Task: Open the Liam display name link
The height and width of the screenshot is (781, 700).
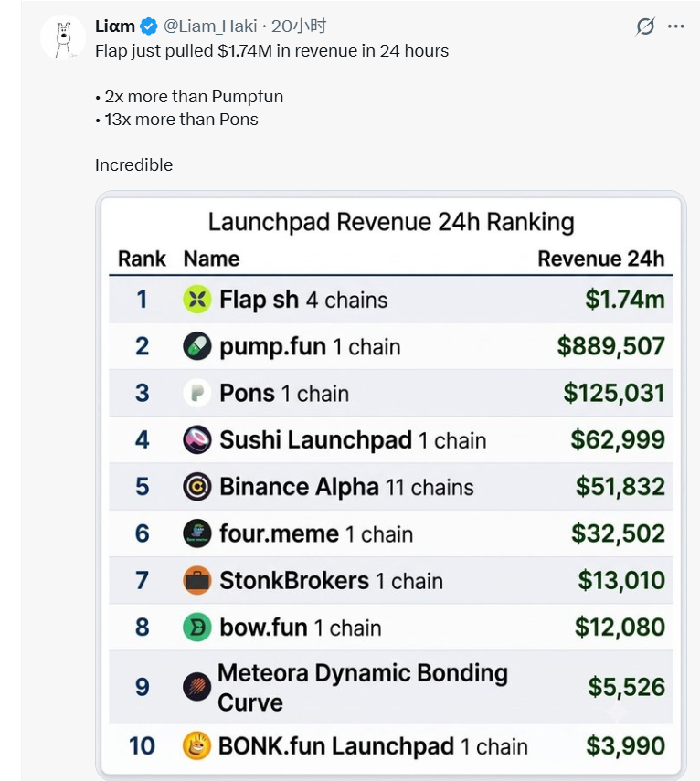Action: coord(114,26)
